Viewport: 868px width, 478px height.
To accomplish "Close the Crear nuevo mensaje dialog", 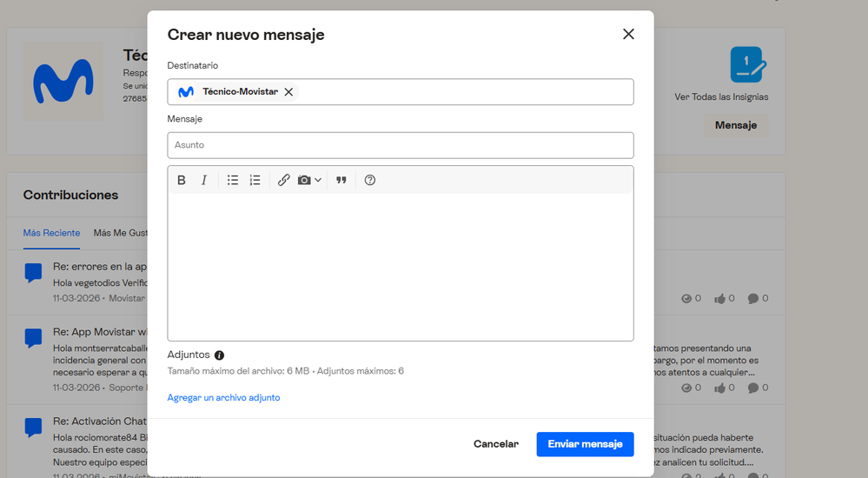I will click(x=628, y=34).
